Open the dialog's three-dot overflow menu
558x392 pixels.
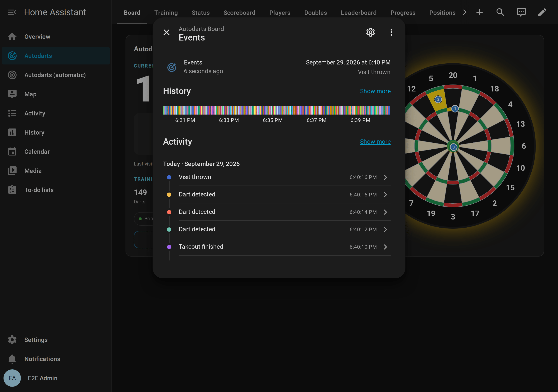click(391, 32)
